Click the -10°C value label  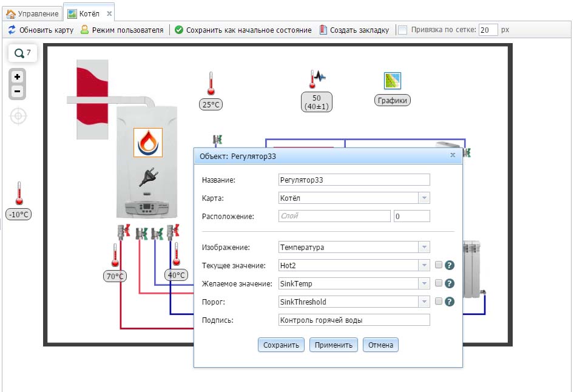click(19, 214)
